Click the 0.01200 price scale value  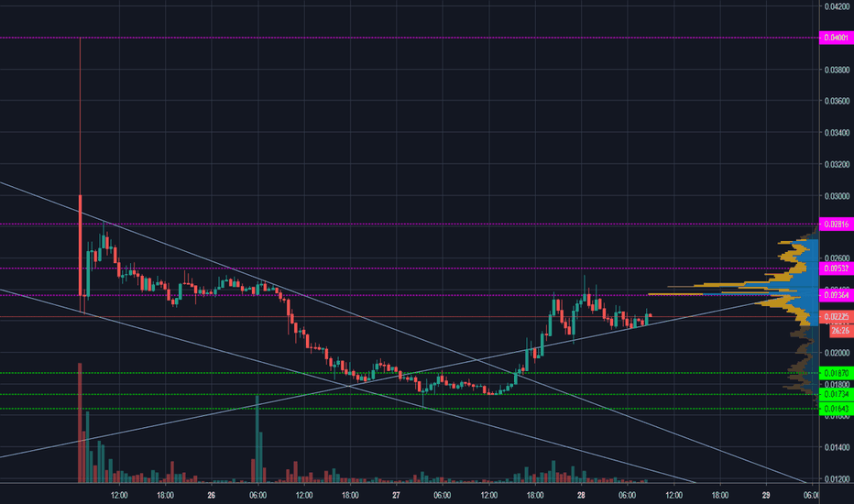click(838, 478)
